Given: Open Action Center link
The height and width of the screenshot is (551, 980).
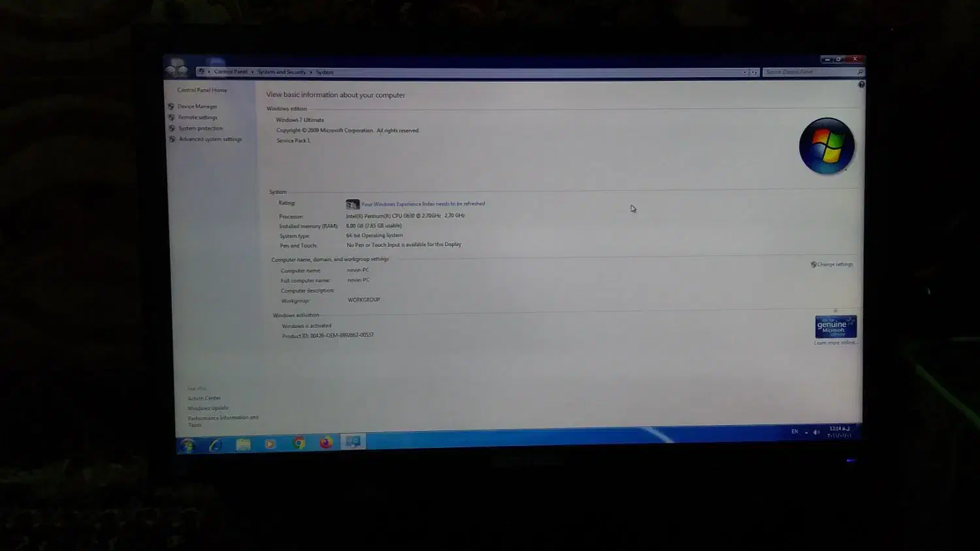Looking at the screenshot, I should (x=204, y=398).
